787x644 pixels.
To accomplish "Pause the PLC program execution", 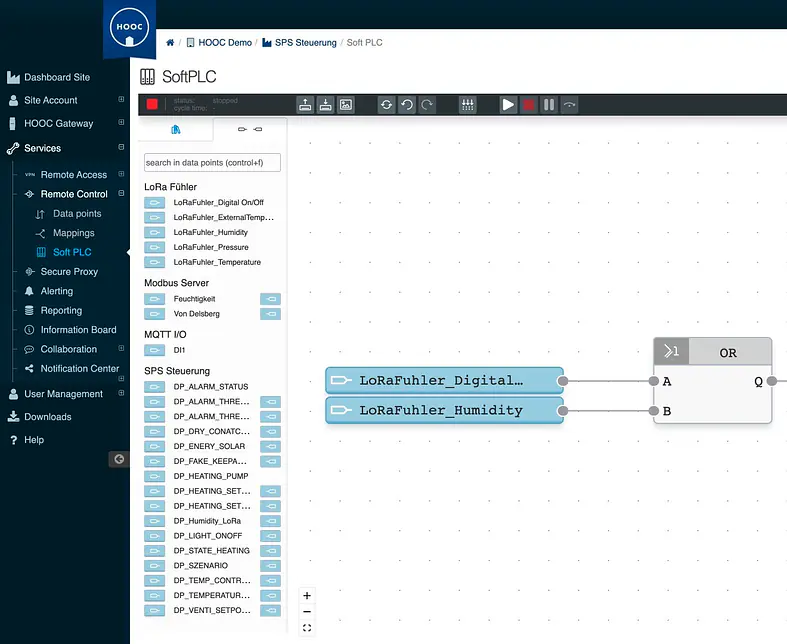I will pos(549,104).
